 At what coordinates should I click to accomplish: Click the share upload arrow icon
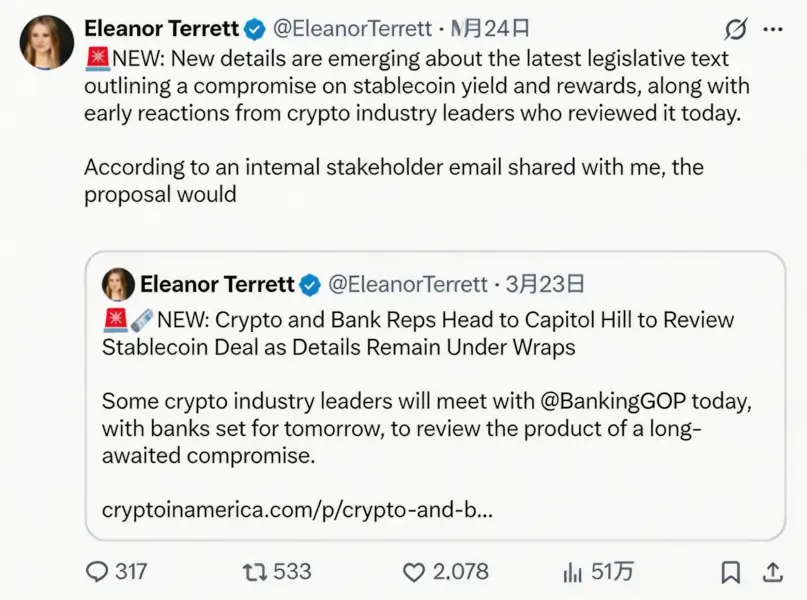point(772,572)
